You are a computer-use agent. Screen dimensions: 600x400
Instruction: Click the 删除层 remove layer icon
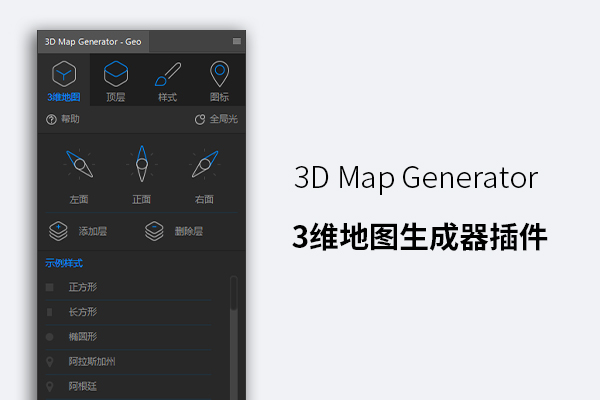[x=154, y=231]
